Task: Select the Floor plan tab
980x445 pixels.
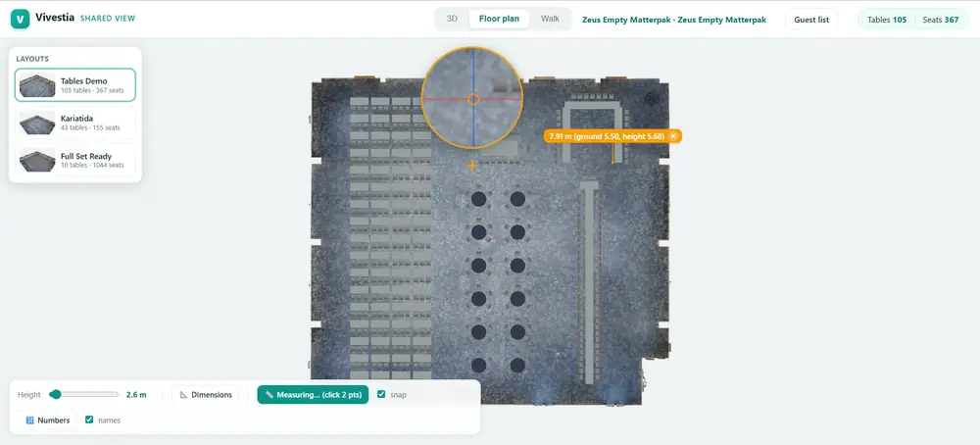Action: click(499, 19)
